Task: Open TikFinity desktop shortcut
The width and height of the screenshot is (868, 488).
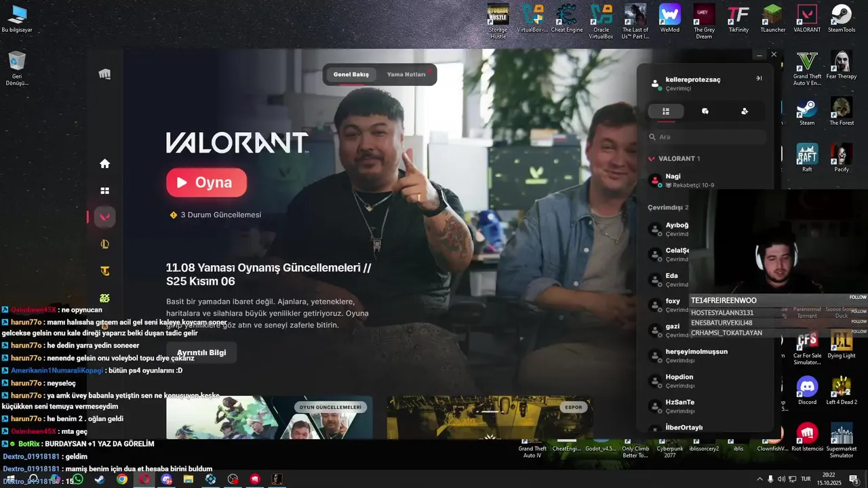Action: coord(738,19)
